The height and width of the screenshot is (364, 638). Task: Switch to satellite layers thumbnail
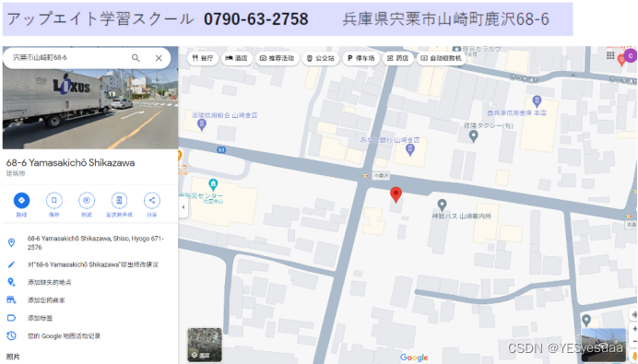point(205,345)
